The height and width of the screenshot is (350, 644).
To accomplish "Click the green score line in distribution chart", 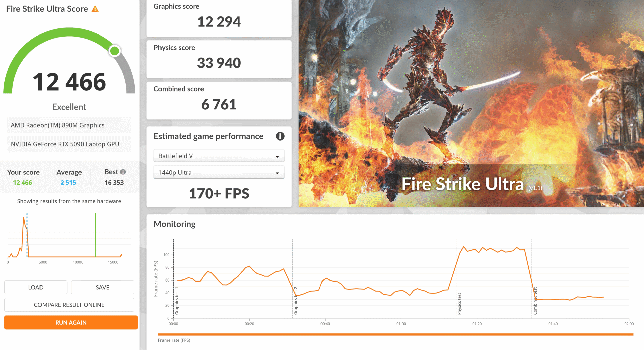I will 96,234.
